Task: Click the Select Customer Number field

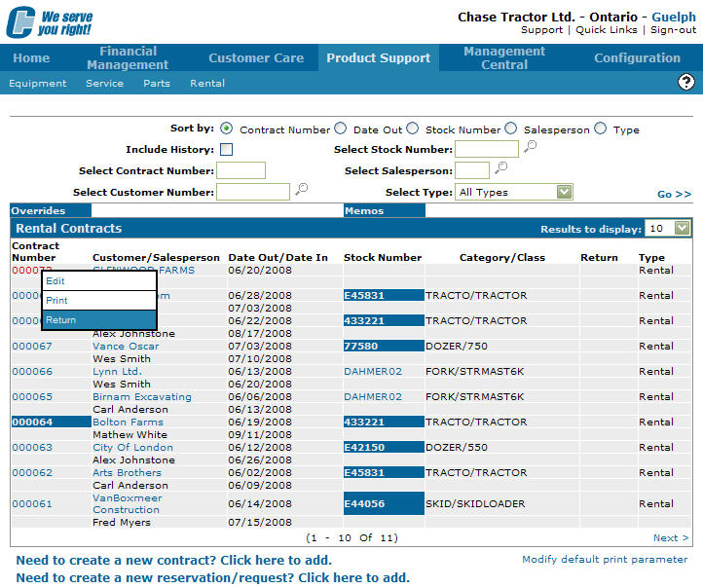Action: point(253,192)
